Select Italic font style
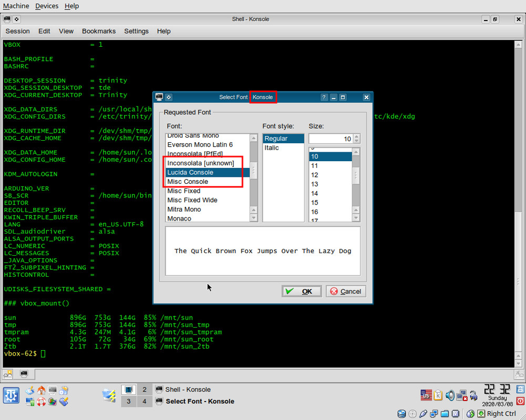526x420 pixels. click(283, 148)
